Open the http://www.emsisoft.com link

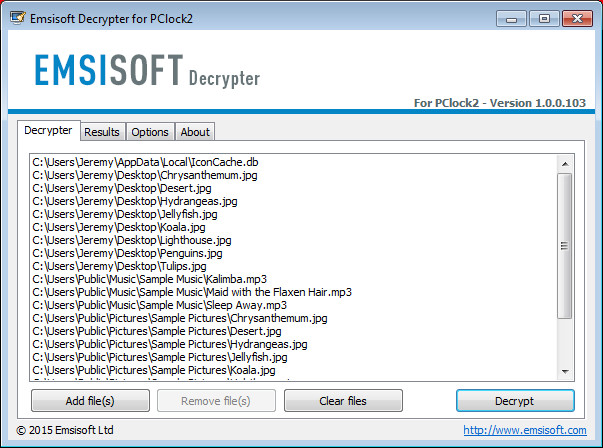coord(525,430)
